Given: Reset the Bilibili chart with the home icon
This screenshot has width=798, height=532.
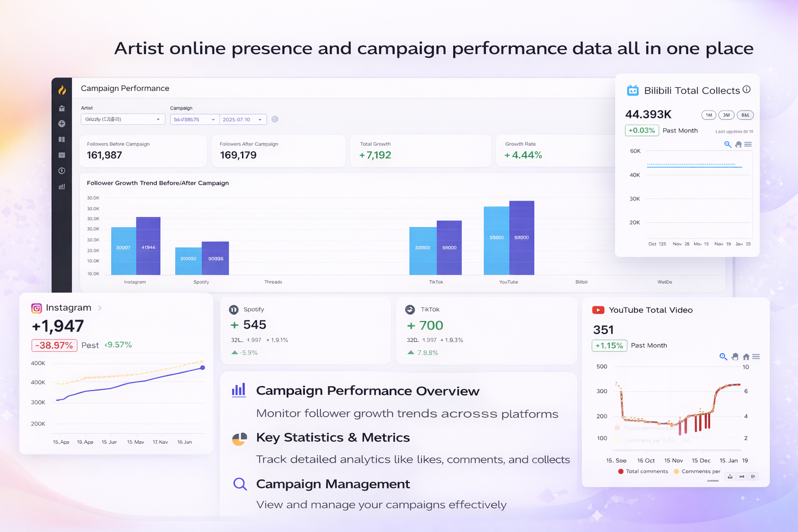Looking at the screenshot, I should click(738, 144).
